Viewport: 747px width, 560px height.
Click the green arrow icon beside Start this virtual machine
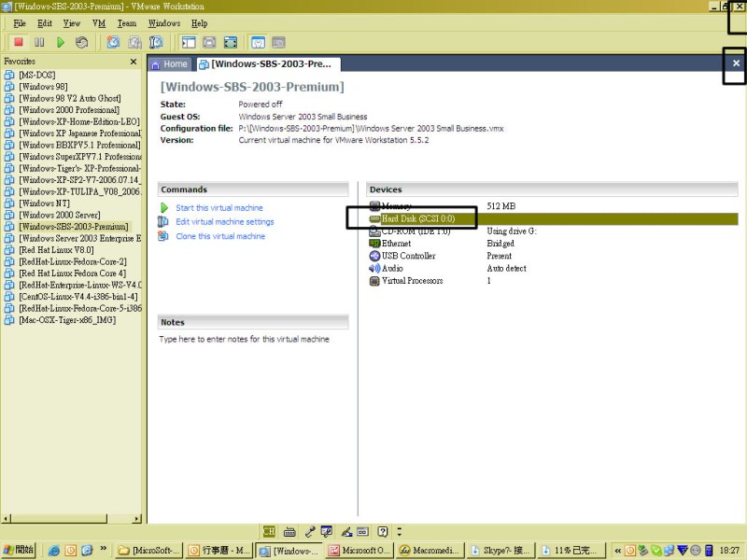pos(164,208)
